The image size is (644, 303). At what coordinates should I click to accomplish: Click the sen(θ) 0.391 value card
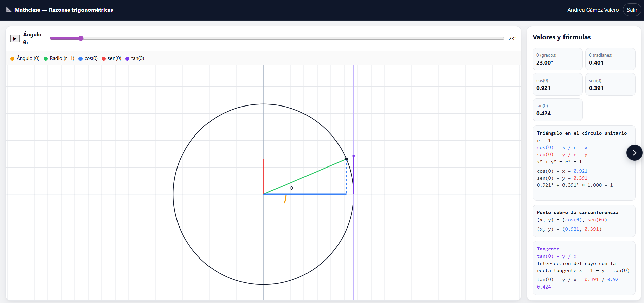[610, 84]
